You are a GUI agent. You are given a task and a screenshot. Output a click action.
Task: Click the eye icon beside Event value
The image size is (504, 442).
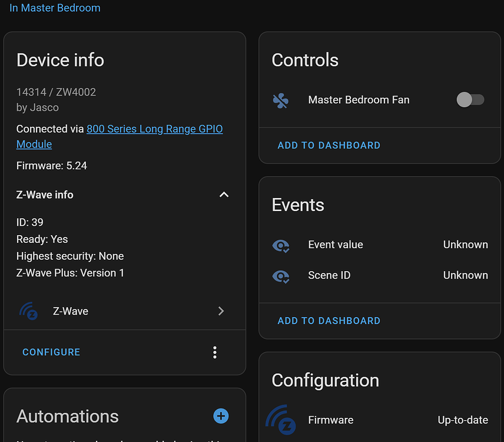pyautogui.click(x=281, y=245)
